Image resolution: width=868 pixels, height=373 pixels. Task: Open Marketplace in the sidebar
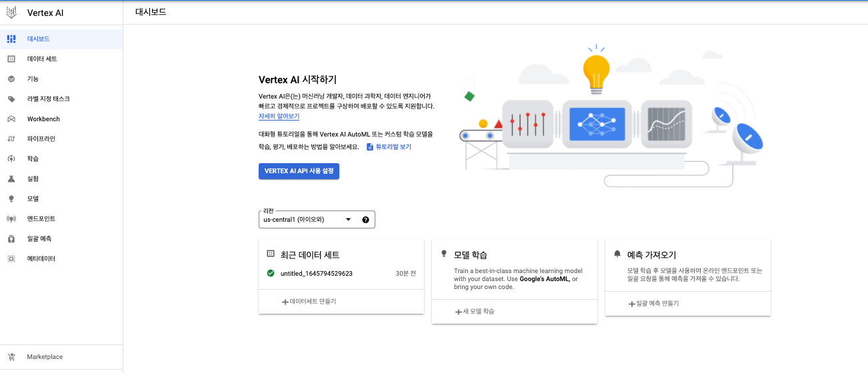(x=61, y=357)
